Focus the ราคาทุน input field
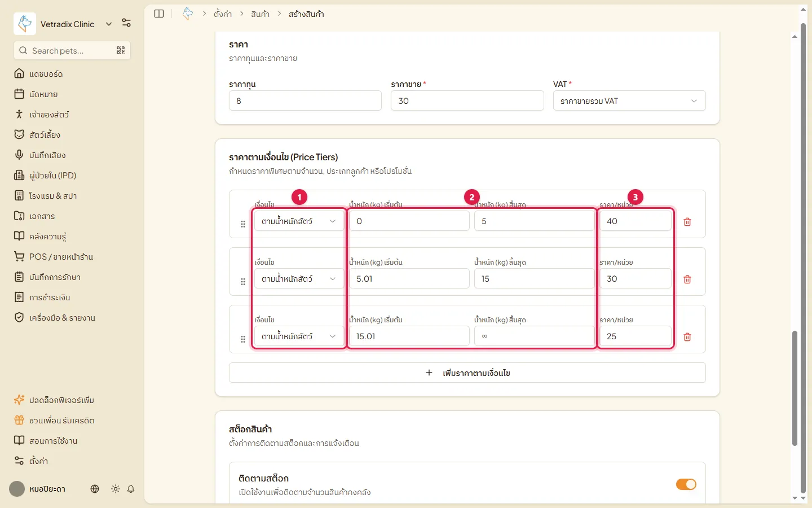 305,101
